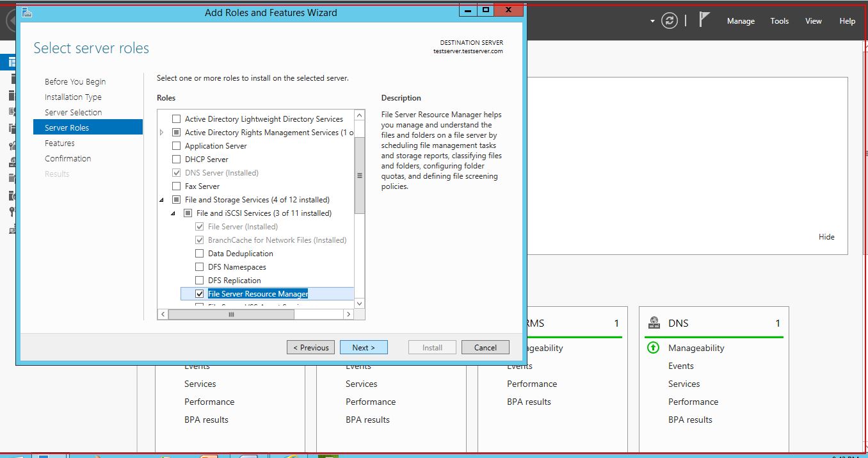Expand Active Directory Rights Management Services
The image size is (868, 458).
[162, 133]
